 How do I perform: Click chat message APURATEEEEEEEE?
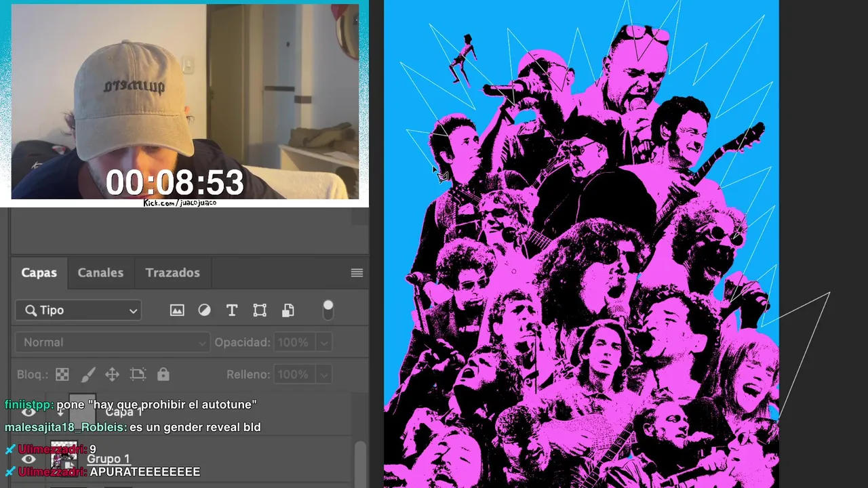pyautogui.click(x=144, y=472)
